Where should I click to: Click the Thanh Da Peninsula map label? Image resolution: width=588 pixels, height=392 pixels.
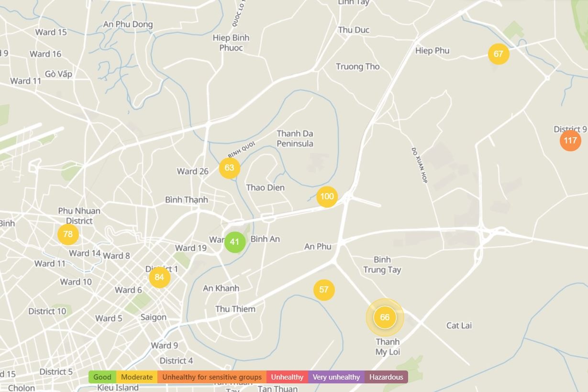click(295, 139)
